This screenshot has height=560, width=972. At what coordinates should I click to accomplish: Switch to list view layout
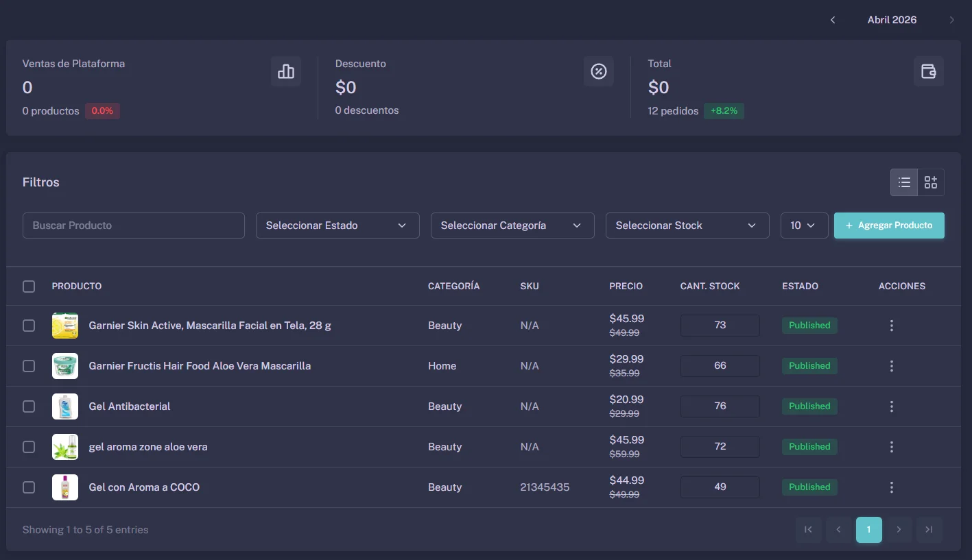pyautogui.click(x=904, y=182)
